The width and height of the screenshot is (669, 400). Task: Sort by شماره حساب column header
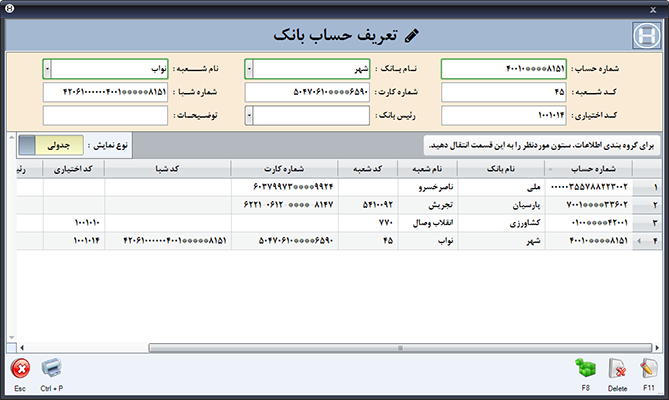pos(588,169)
